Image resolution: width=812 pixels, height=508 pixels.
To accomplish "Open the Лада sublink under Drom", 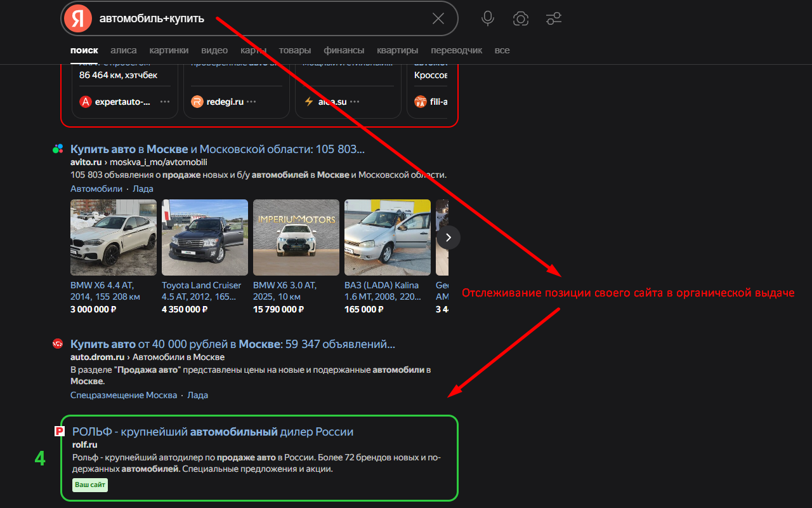I will coord(198,395).
